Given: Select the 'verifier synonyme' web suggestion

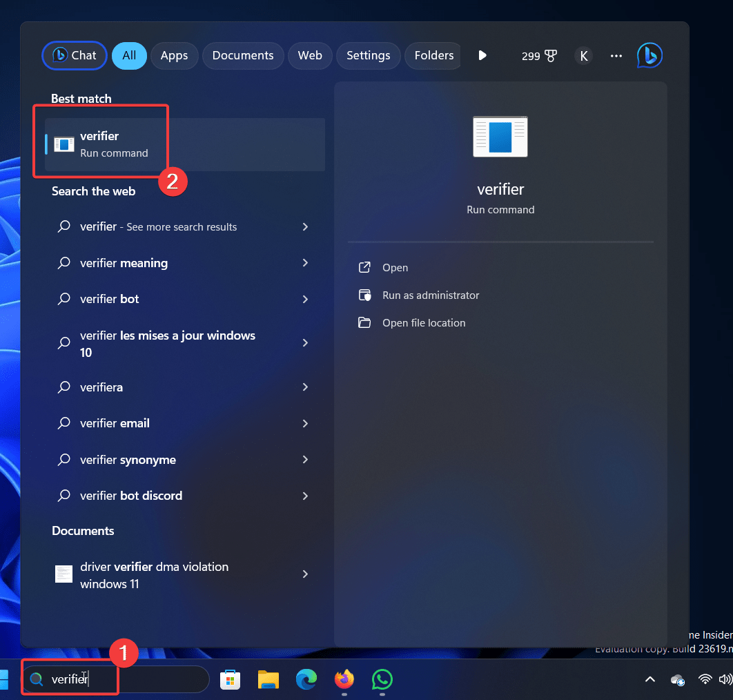Looking at the screenshot, I should (185, 460).
